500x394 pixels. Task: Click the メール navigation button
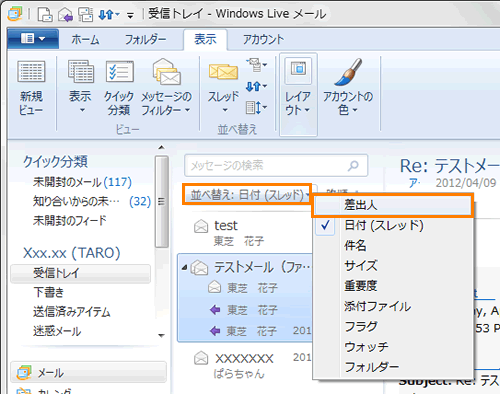tap(88, 372)
